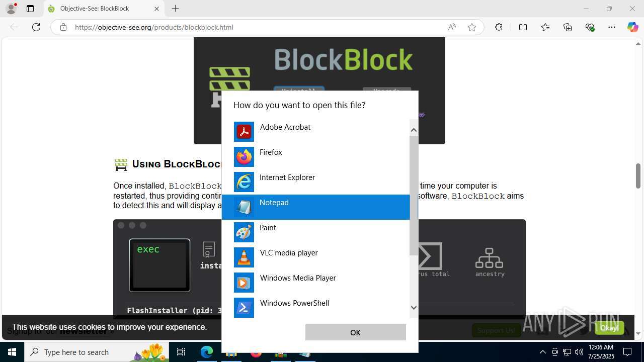
Task: Click the dialog scrollbar down arrow
Action: pyautogui.click(x=414, y=308)
